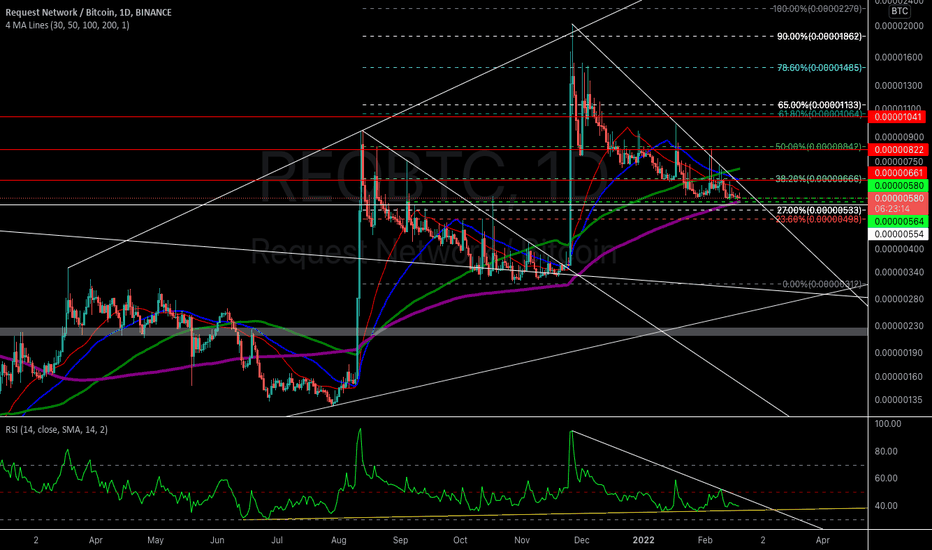This screenshot has width=932, height=550.
Task: Click the Aug label on time axis
Action: click(339, 540)
